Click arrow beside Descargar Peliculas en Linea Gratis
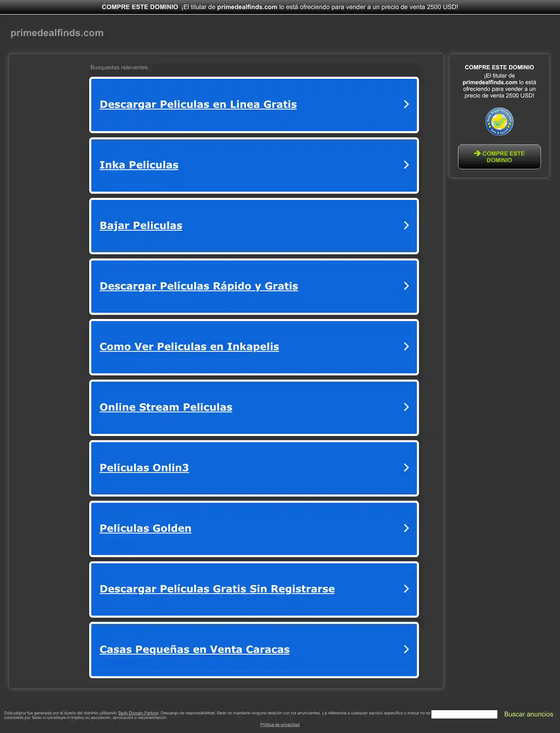The image size is (560, 733). click(406, 105)
